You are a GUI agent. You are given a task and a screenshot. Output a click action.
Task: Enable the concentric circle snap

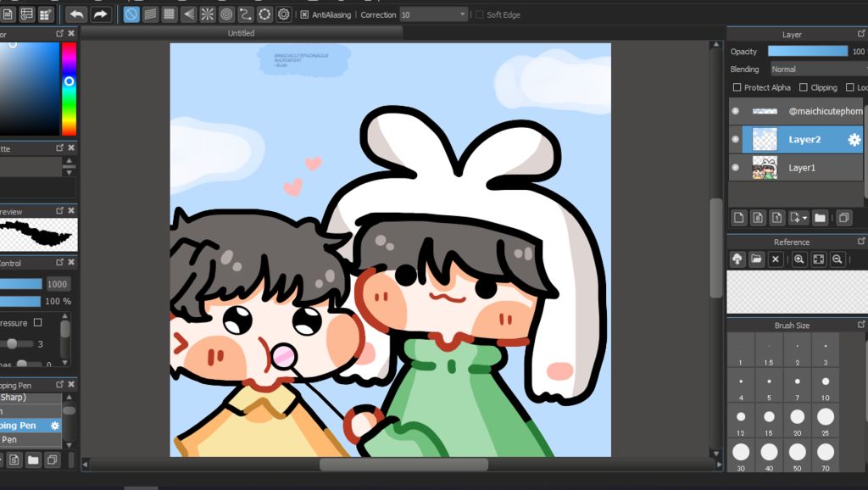(226, 14)
